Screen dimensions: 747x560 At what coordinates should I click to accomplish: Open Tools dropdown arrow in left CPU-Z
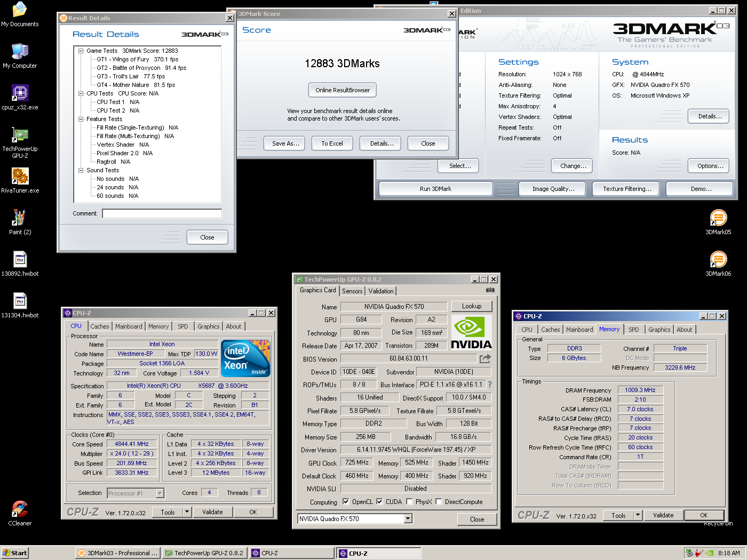[187, 512]
